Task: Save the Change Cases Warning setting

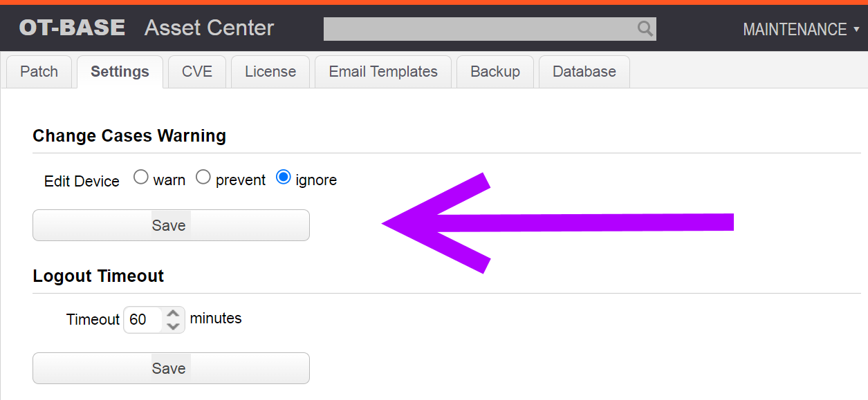Action: [171, 225]
